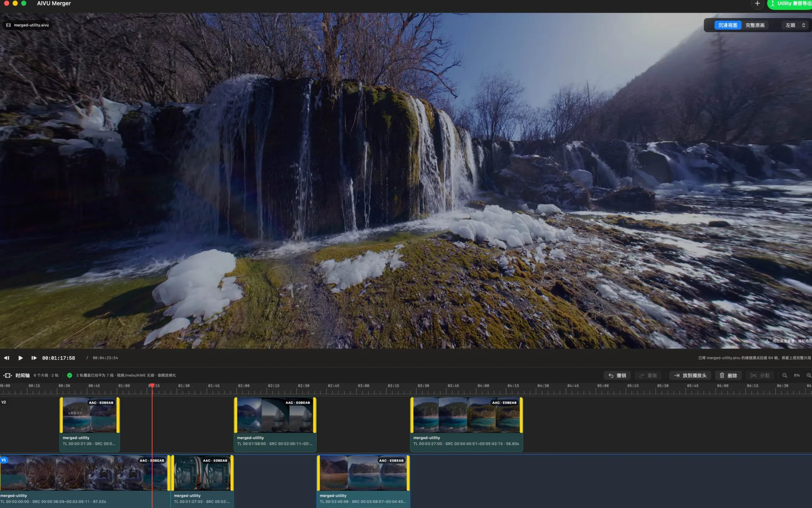Click the merged-utility.aivu file label
Image resolution: width=812 pixels, height=508 pixels.
(31, 25)
